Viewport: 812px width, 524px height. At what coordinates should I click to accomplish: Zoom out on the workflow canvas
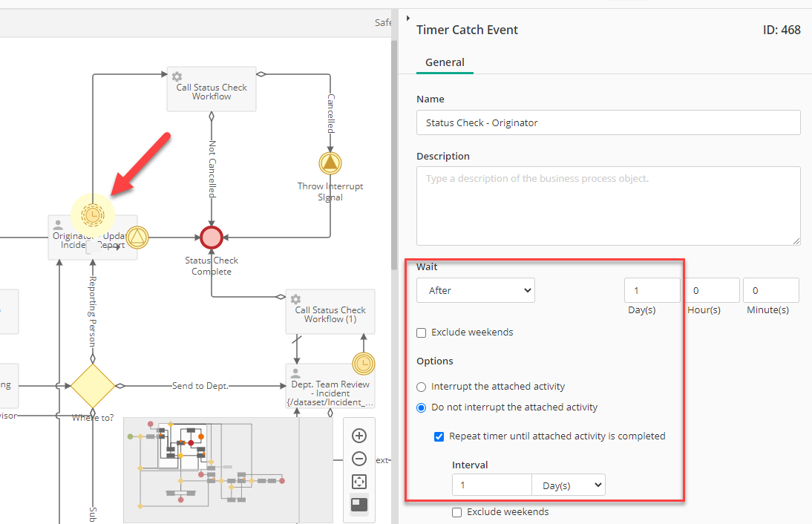point(358,459)
